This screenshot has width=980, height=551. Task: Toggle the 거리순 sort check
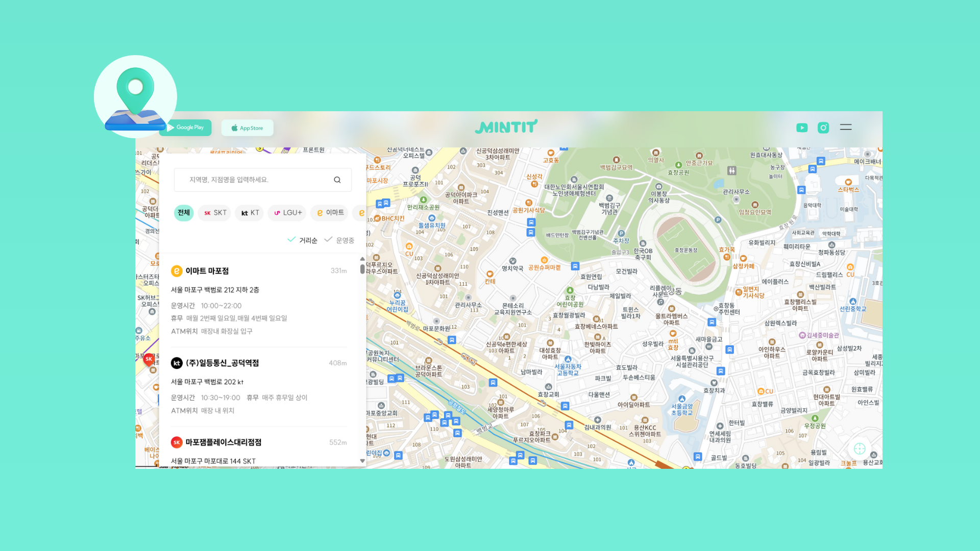point(303,240)
